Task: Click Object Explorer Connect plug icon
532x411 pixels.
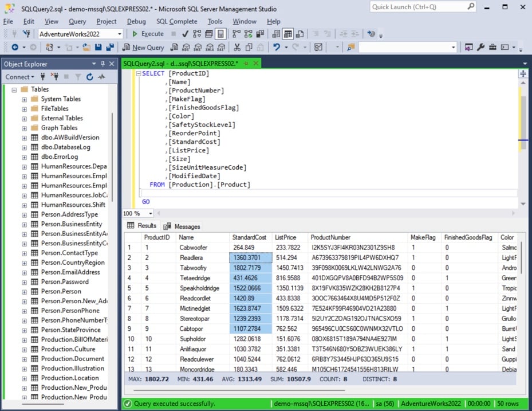Action: point(43,77)
